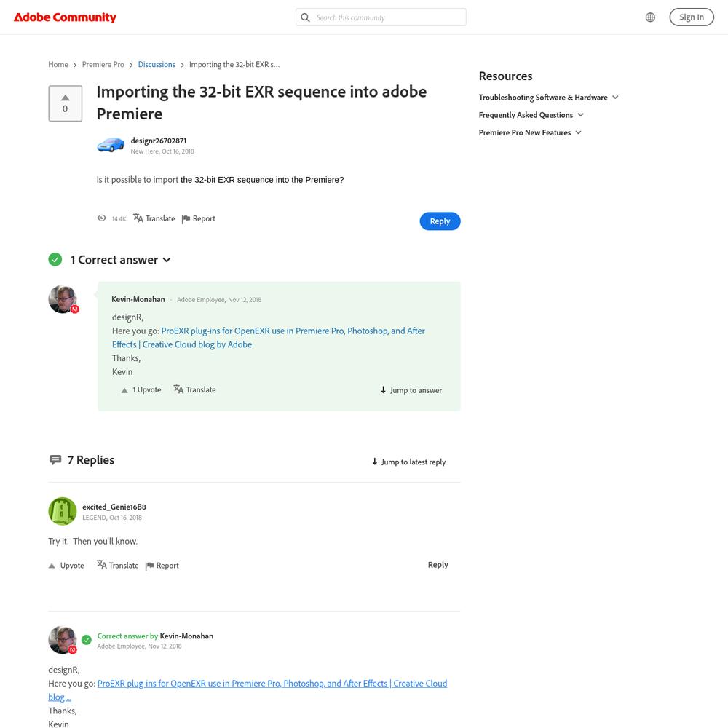728x728 pixels.
Task: Collapse the 1 Correct answer section
Action: [x=167, y=260]
